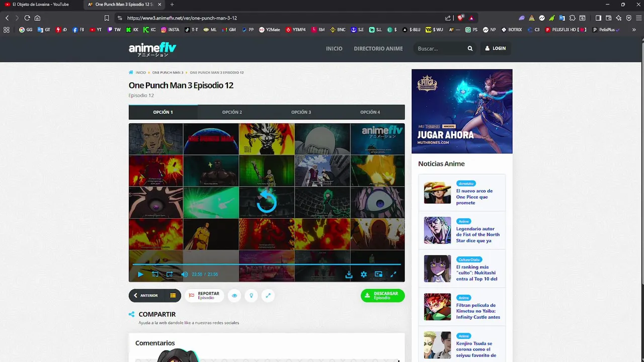This screenshot has width=644, height=362.
Task: Click the browser home button
Action: click(37, 18)
